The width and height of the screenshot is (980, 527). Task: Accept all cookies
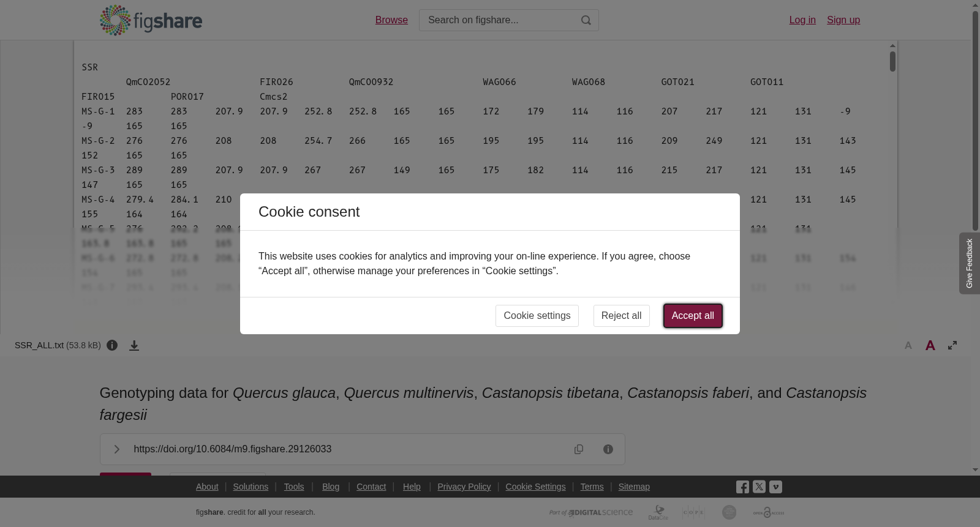coord(693,316)
